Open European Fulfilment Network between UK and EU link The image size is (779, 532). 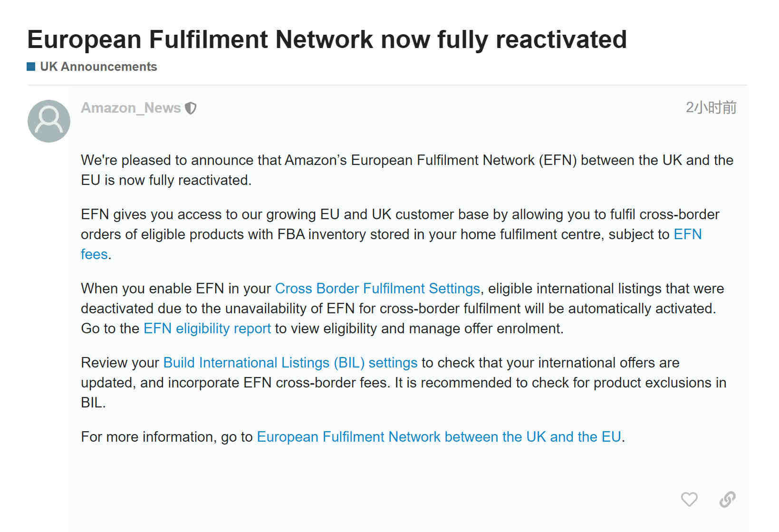point(439,437)
